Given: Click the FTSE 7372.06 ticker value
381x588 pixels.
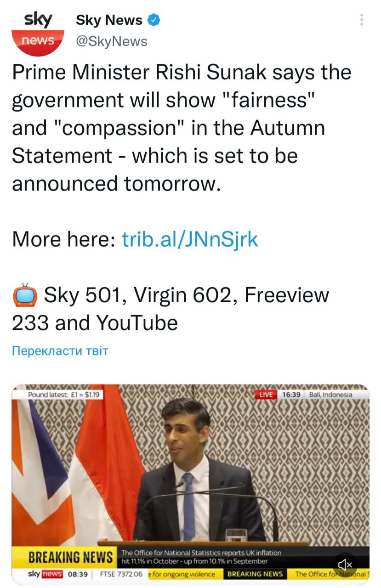Looking at the screenshot, I should click(121, 574).
